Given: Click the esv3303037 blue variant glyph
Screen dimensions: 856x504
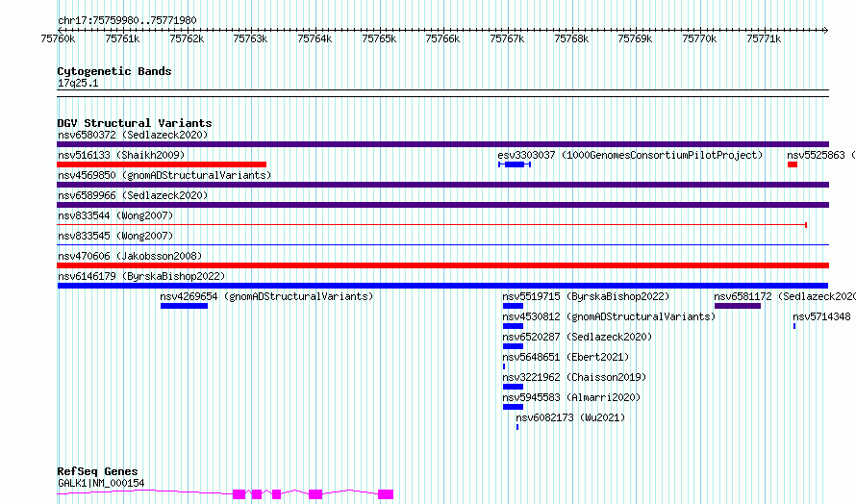Looking at the screenshot, I should 515,164.
